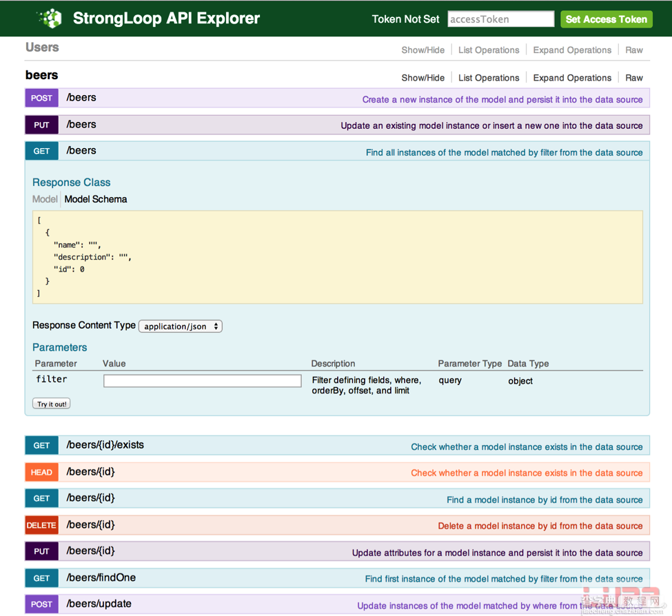Click the 'Token Not Set' status text
The image size is (672, 616).
[x=405, y=19]
